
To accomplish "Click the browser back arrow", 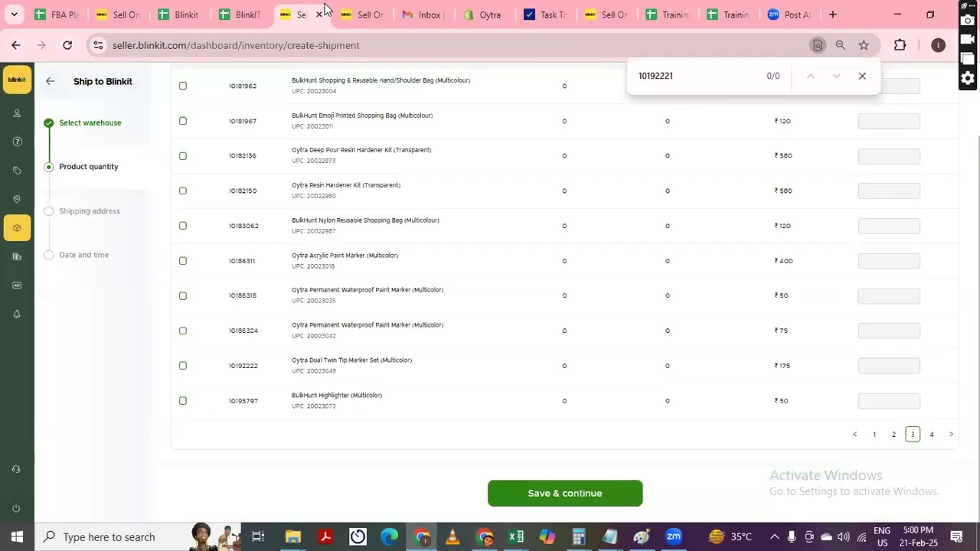I will click(x=16, y=45).
